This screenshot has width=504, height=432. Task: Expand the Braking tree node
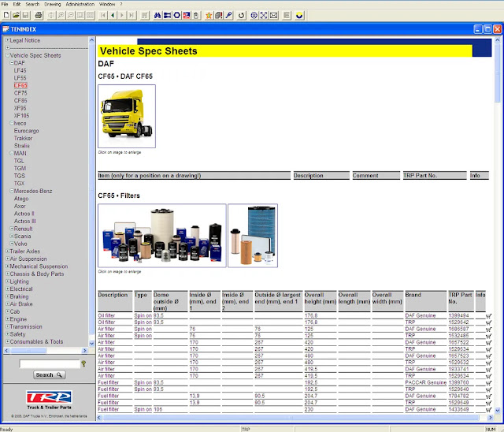7,296
